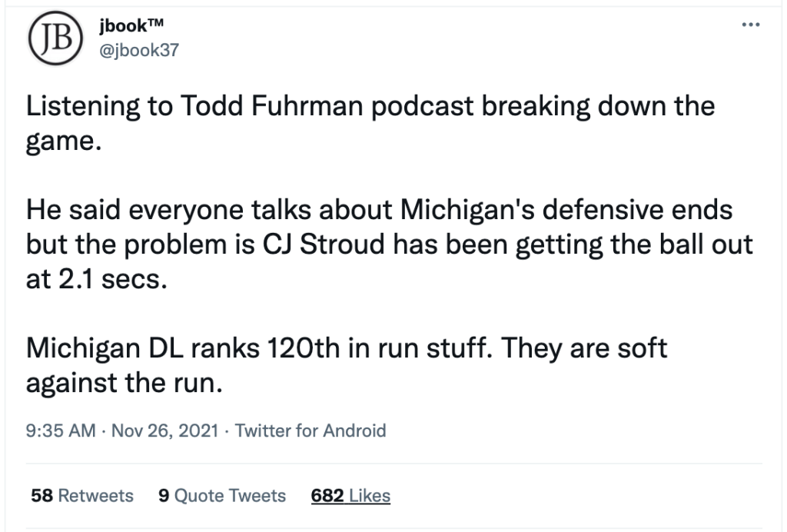Viewport: 787px width, 532px height.
Task: Click the word "game." in first paragraph
Action: (x=64, y=142)
